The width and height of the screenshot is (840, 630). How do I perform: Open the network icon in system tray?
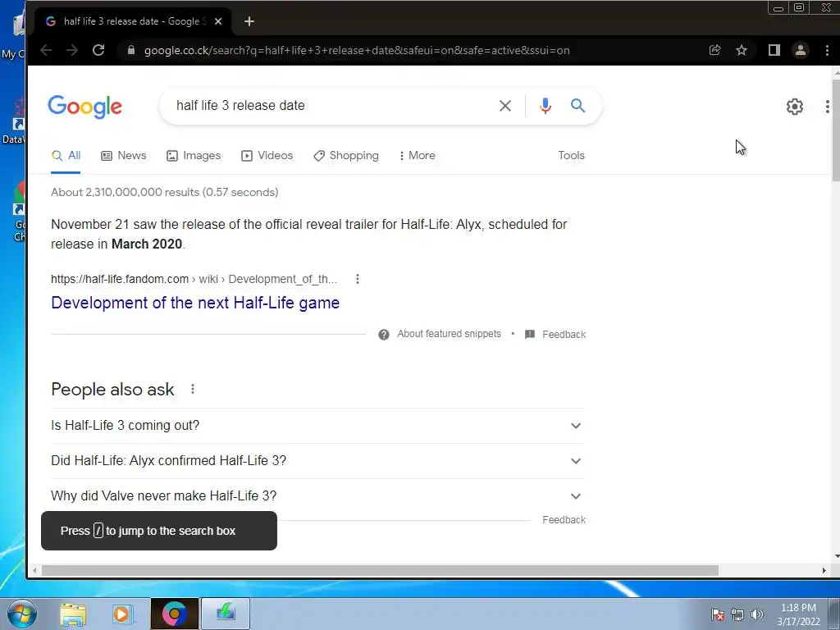click(x=737, y=614)
